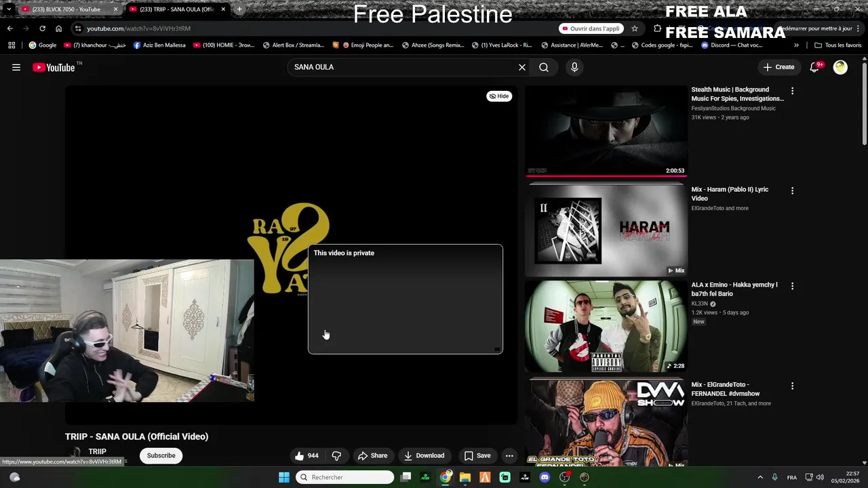Go back in browser history
The image size is (868, 488).
point(9,28)
